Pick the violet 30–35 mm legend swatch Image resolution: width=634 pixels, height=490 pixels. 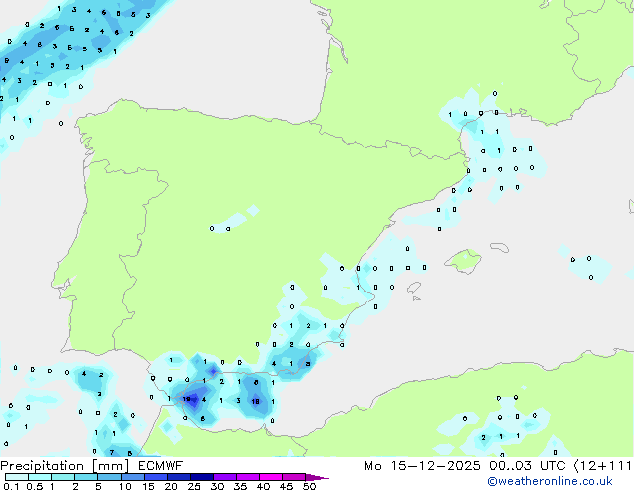pos(225,477)
